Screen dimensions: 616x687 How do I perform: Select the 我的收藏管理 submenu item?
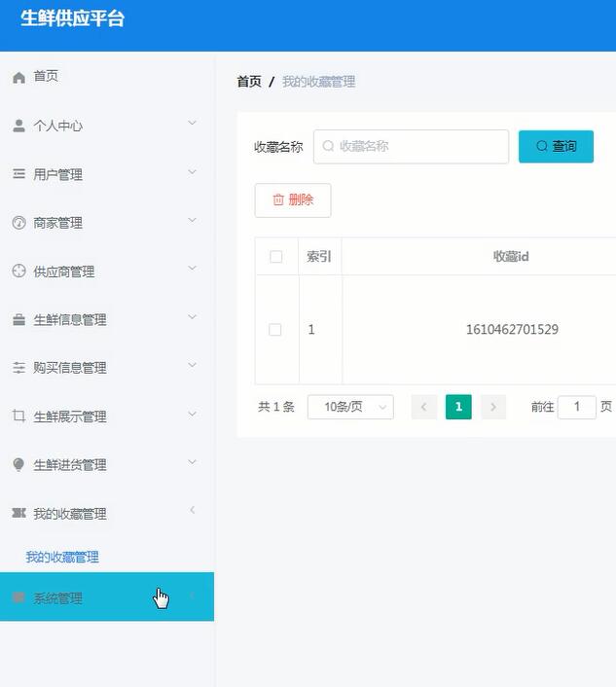pos(62,557)
